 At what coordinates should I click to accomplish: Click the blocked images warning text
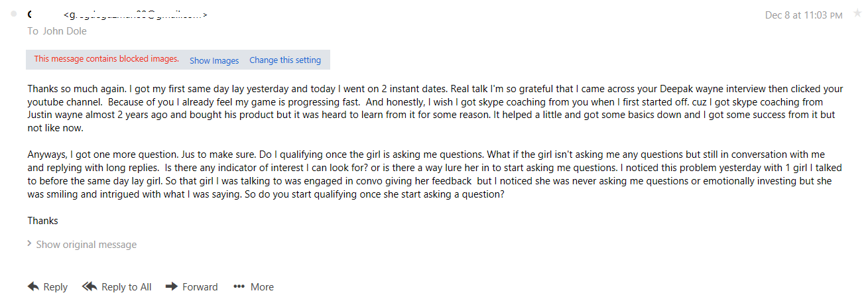[107, 59]
